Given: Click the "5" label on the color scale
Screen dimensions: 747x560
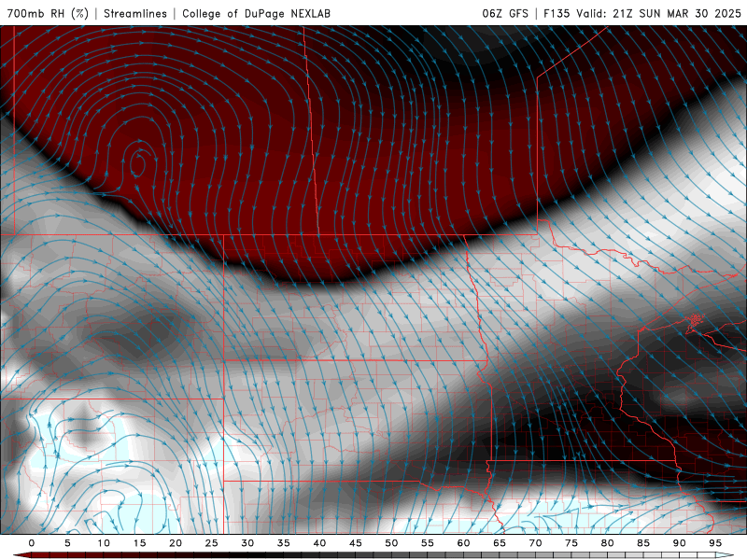Looking at the screenshot, I should coord(67,543).
